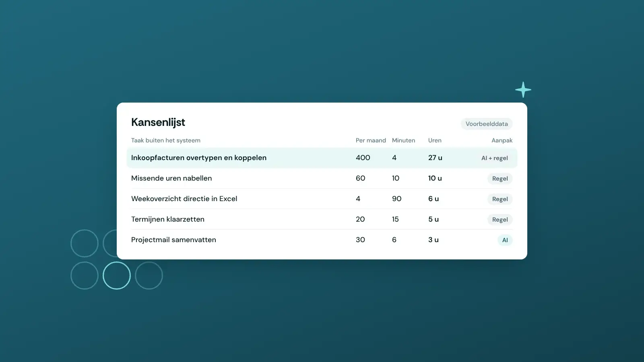Click the AI tag for Projectmail samenvatten
Screen dimensions: 644x362
pos(505,240)
